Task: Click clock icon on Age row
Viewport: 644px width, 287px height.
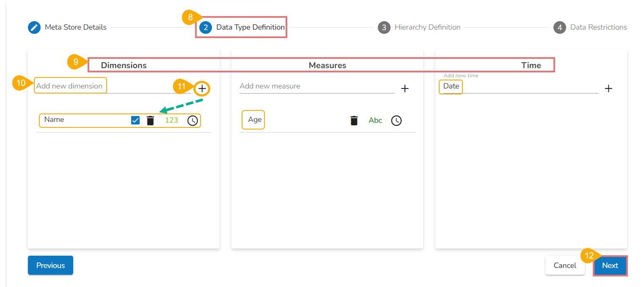Action: (x=396, y=121)
